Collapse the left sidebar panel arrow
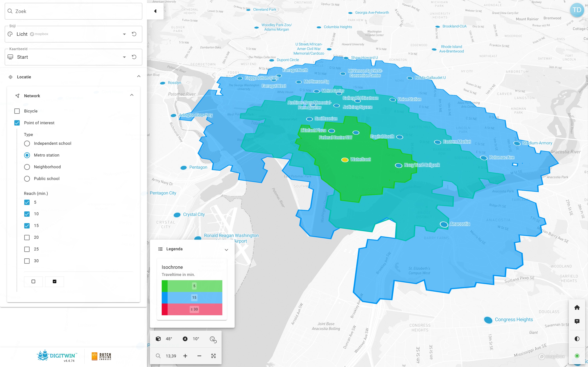Viewport: 588px width, 367px height. pyautogui.click(x=155, y=11)
